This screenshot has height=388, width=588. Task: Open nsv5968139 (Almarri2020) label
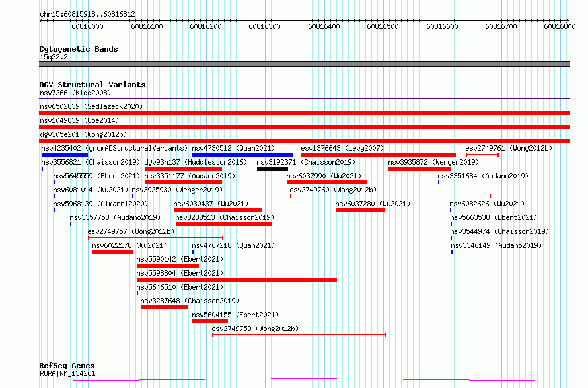(x=100, y=204)
